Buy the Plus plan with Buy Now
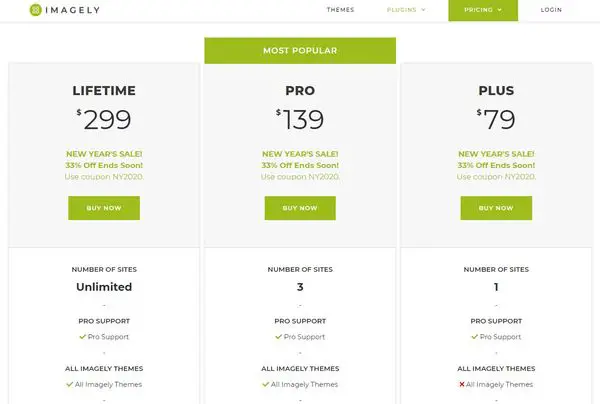This screenshot has width=600, height=404. click(x=496, y=208)
